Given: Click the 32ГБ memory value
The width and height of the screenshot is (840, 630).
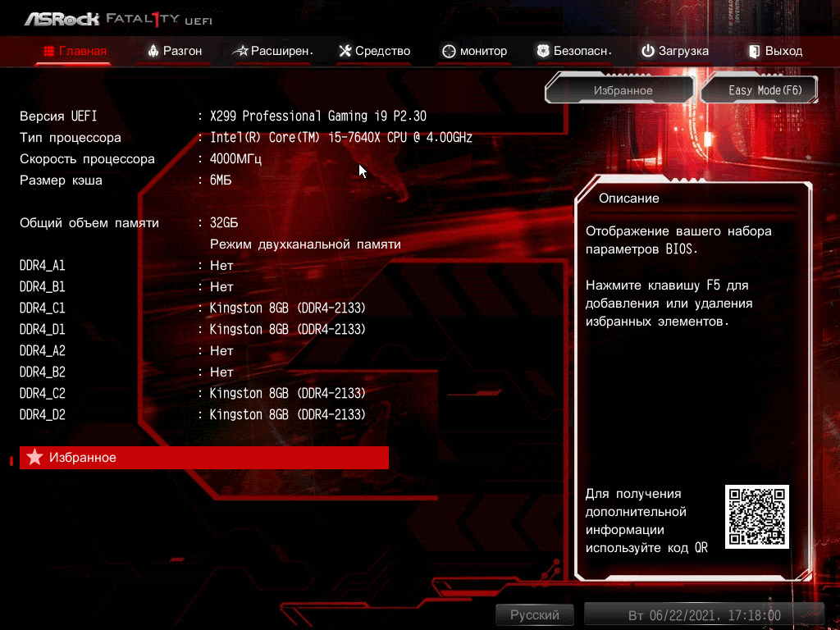Looking at the screenshot, I should click(x=224, y=223).
